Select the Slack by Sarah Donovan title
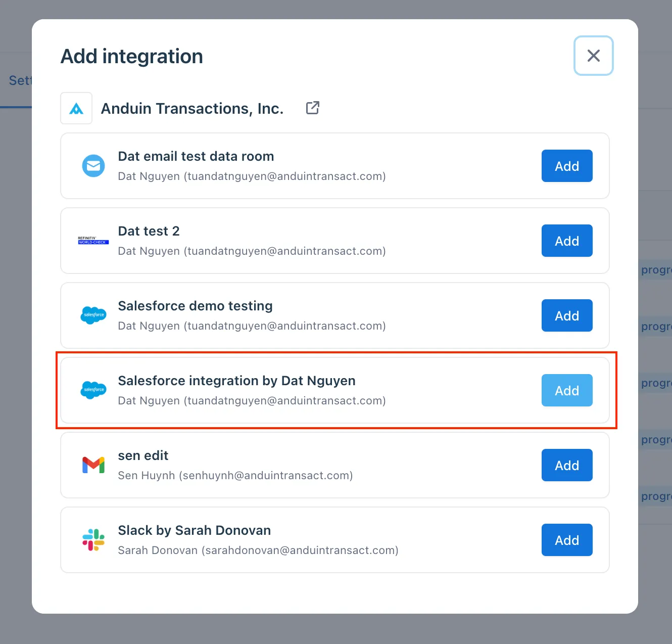The image size is (672, 644). pos(195,530)
